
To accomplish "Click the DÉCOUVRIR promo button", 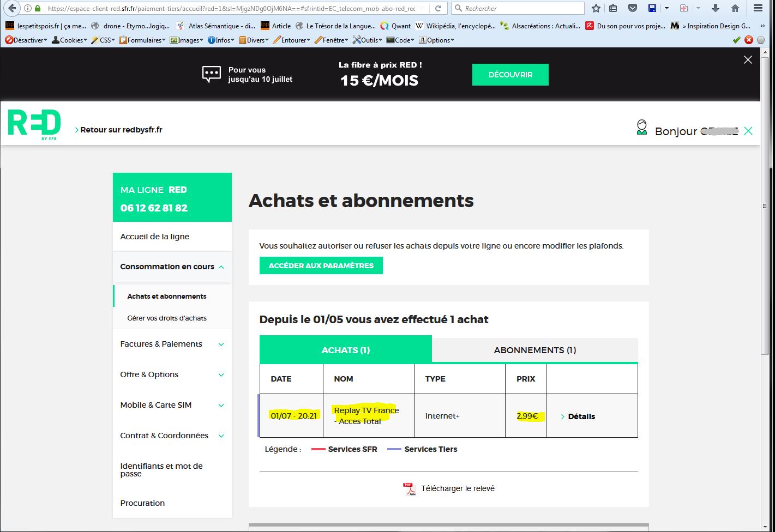I will [x=510, y=75].
